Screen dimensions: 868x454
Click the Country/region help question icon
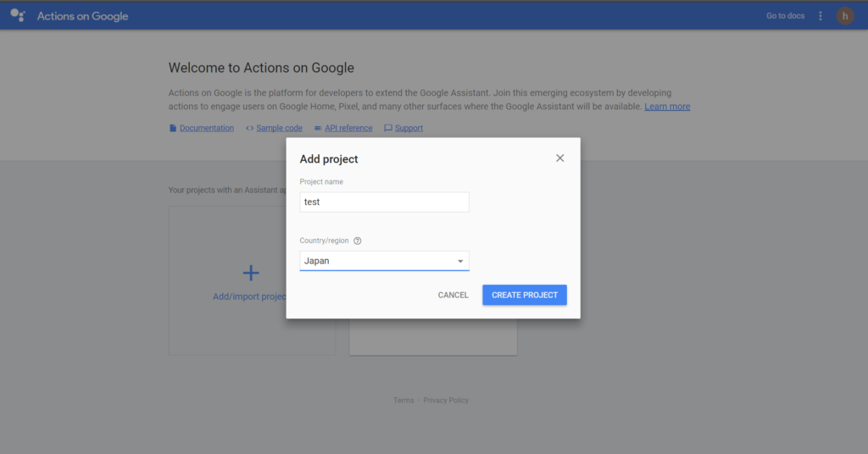coord(358,241)
